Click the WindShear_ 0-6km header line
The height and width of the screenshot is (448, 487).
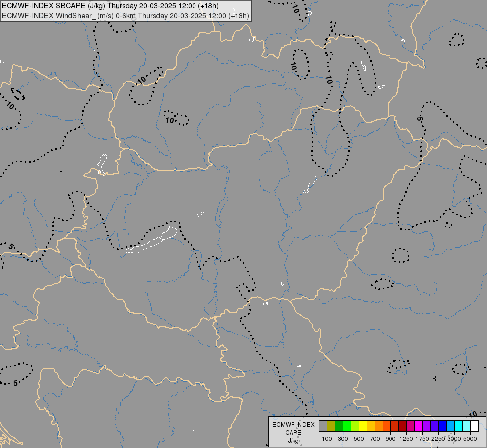tap(125, 16)
